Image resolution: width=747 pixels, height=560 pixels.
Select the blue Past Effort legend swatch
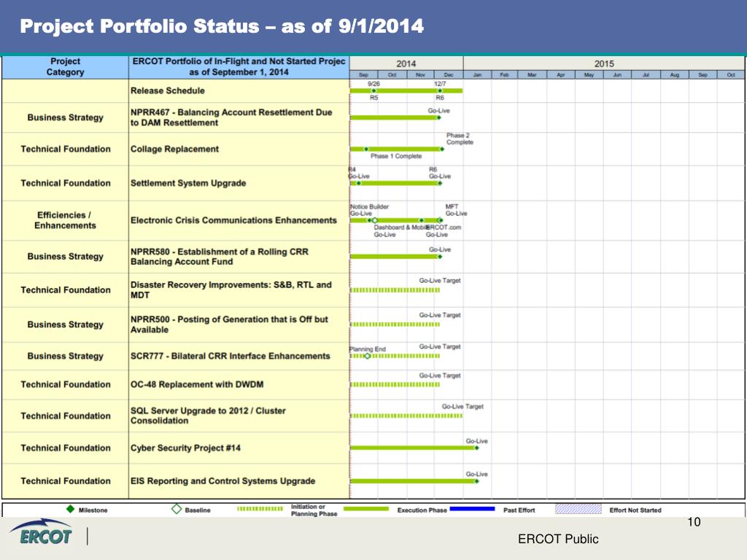(472, 509)
